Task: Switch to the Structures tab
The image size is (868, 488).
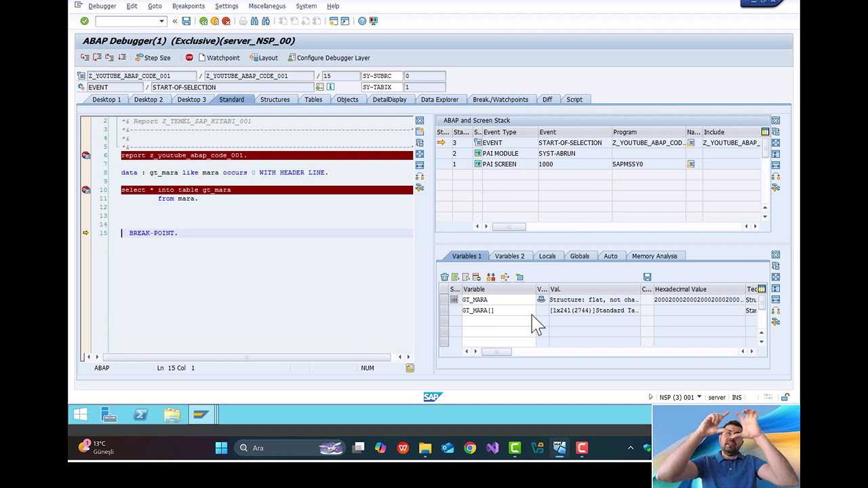Action: tap(275, 100)
